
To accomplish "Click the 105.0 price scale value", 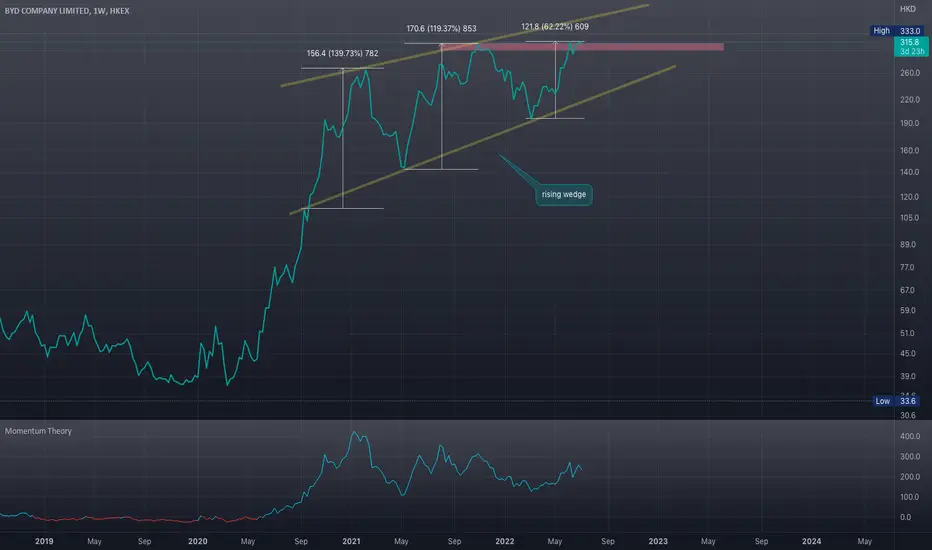I will click(909, 218).
